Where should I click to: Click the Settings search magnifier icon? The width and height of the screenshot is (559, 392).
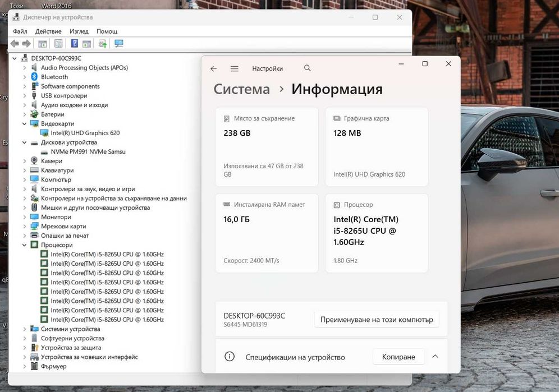(x=308, y=68)
